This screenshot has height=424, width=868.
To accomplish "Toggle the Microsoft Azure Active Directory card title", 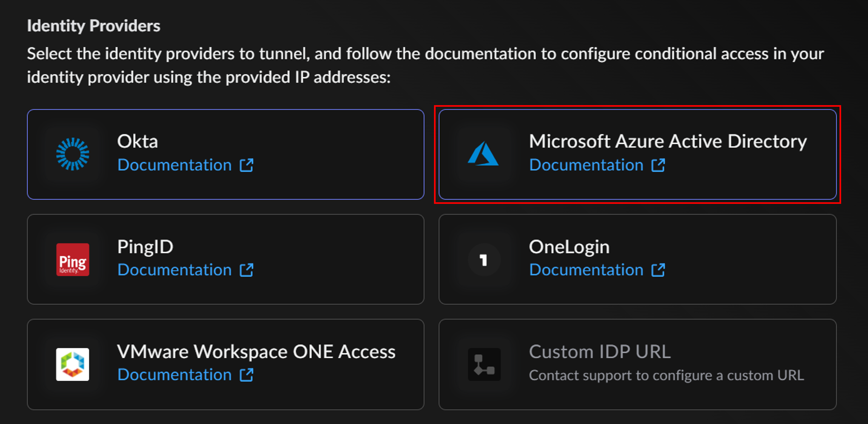I will [667, 141].
